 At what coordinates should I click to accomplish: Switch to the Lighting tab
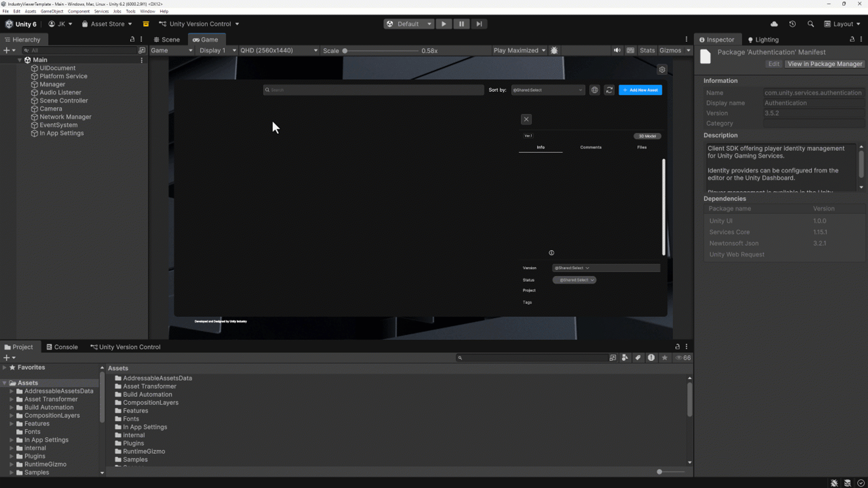[763, 40]
